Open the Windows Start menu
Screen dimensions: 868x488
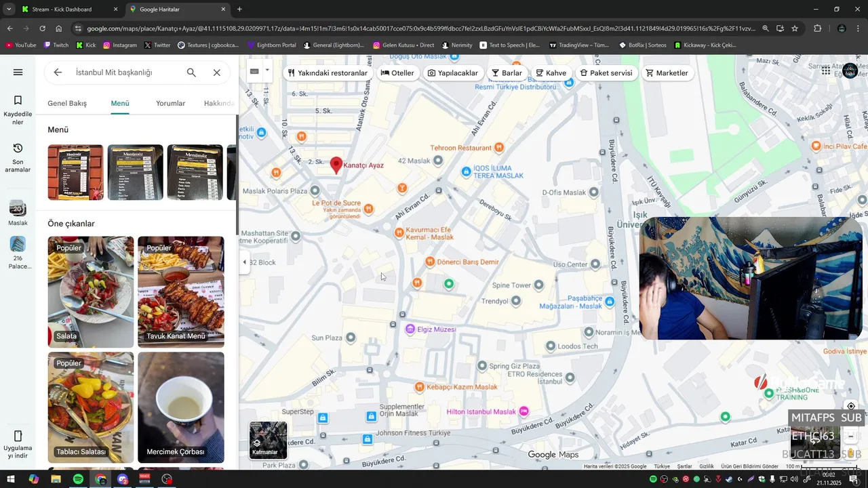pyautogui.click(x=11, y=479)
